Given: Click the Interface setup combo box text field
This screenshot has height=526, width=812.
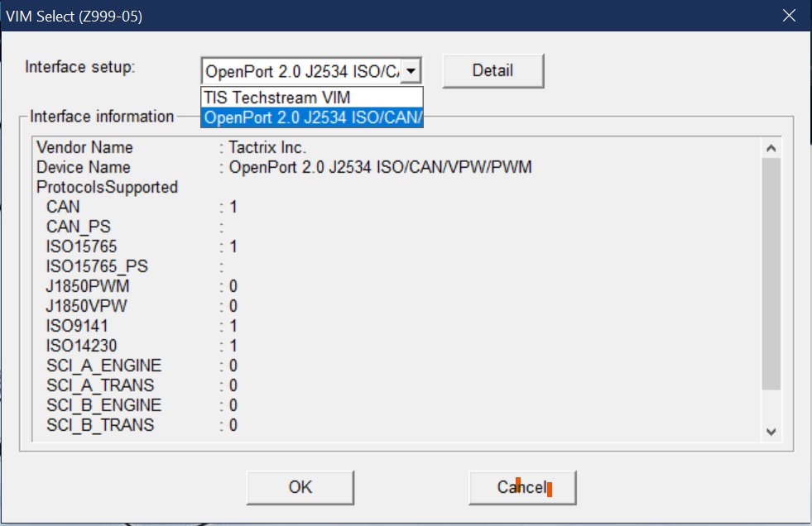Looking at the screenshot, I should coord(302,71).
